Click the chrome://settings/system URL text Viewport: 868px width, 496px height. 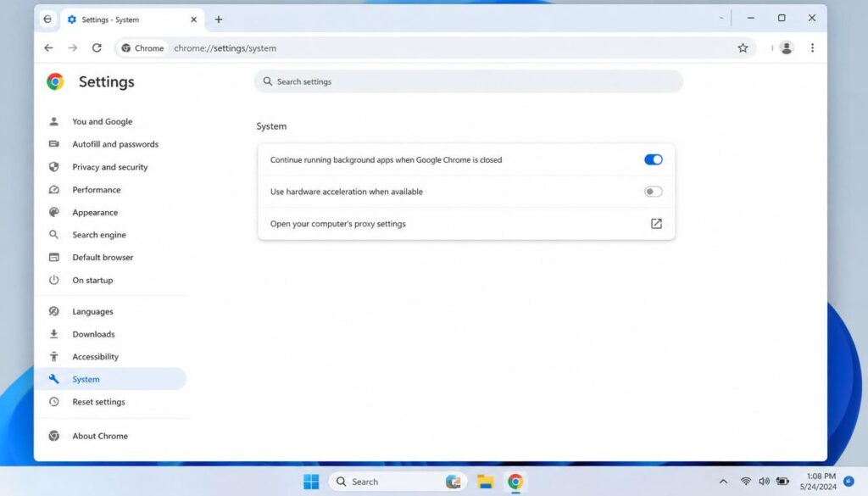click(x=225, y=48)
